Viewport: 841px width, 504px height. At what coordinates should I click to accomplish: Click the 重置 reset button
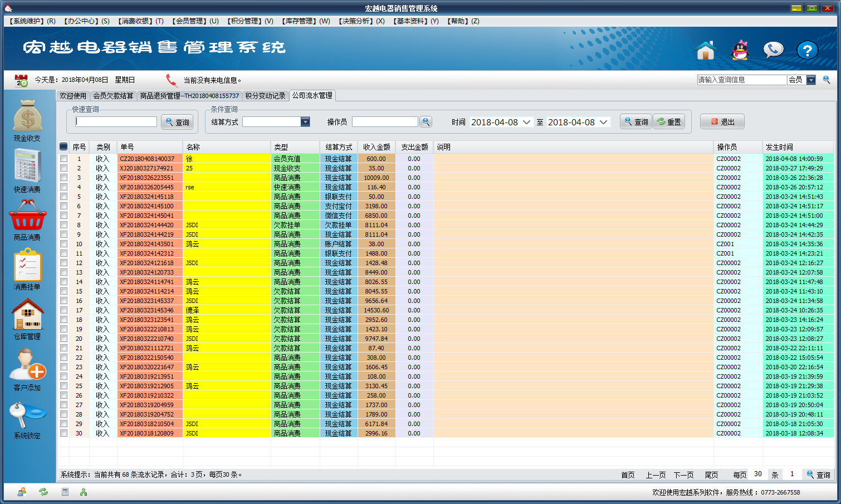669,122
